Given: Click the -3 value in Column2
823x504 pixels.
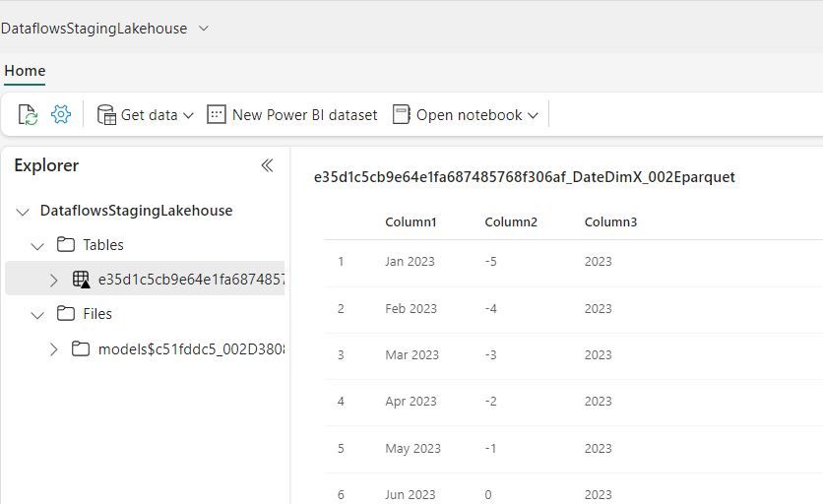Looking at the screenshot, I should click(491, 355).
